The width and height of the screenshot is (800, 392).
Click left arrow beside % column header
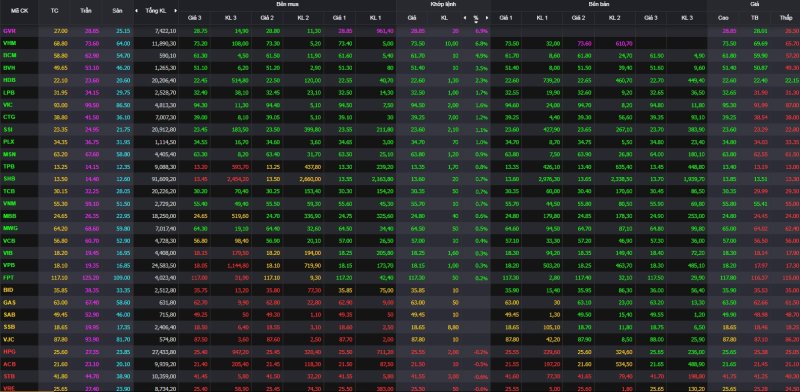coord(465,18)
